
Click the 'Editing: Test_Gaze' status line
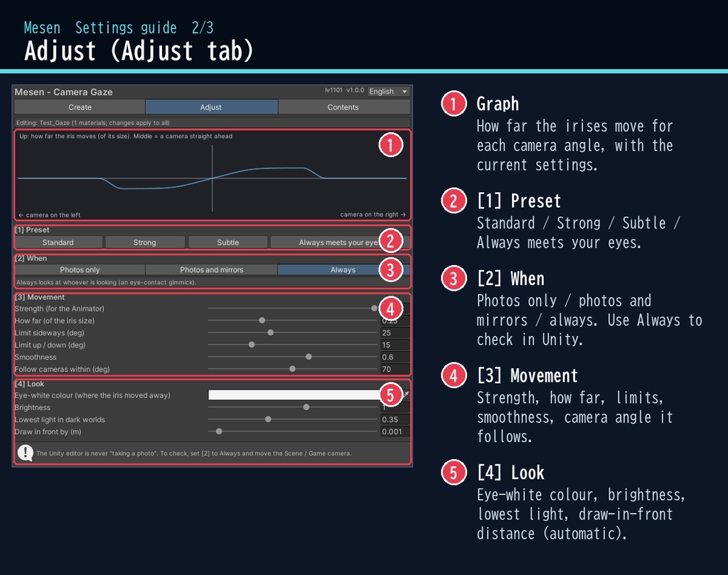(x=212, y=122)
